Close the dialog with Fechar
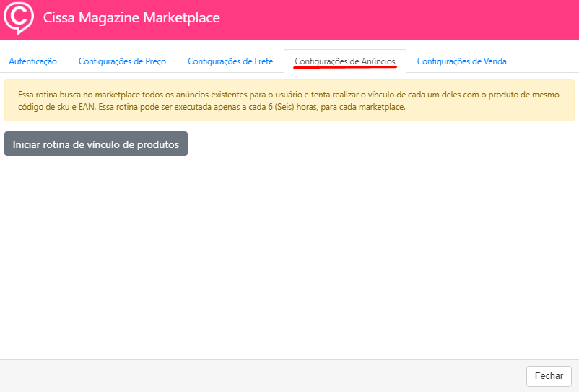Image resolution: width=579 pixels, height=392 pixels. click(549, 376)
